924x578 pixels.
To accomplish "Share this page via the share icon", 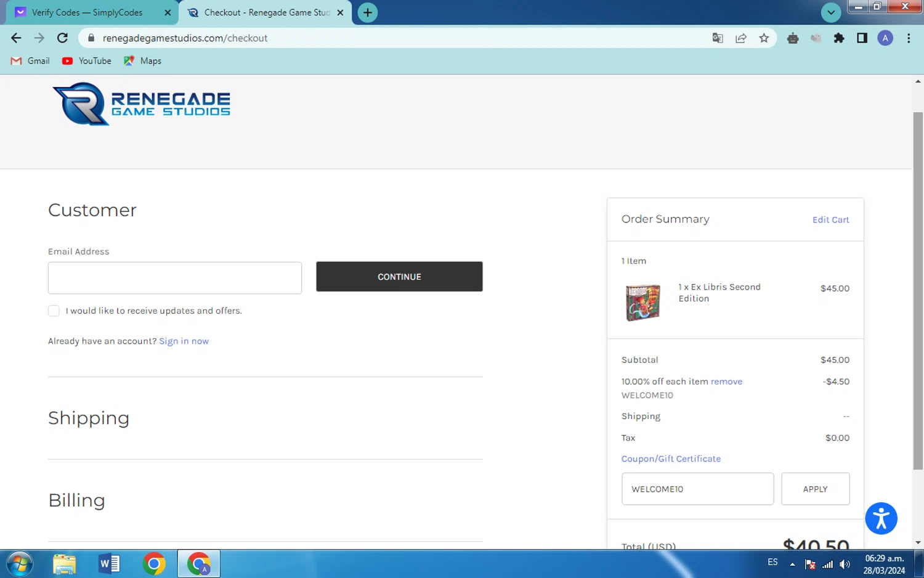I will coord(741,38).
